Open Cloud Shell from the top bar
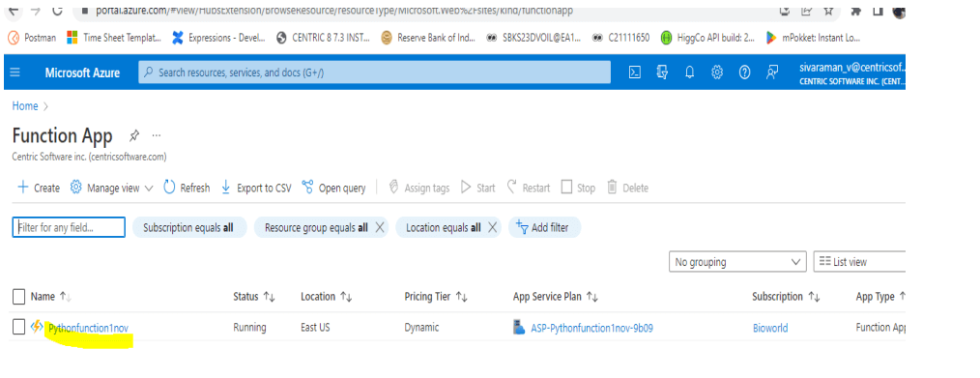Image resolution: width=980 pixels, height=378 pixels. tap(634, 73)
